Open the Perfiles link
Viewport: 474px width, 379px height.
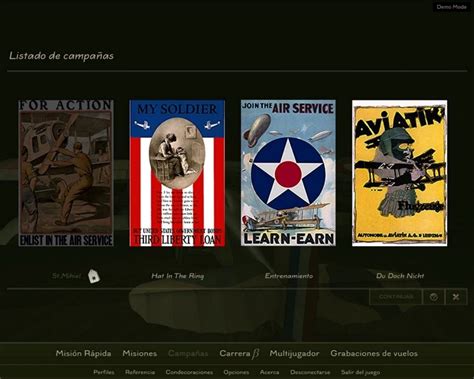104,372
